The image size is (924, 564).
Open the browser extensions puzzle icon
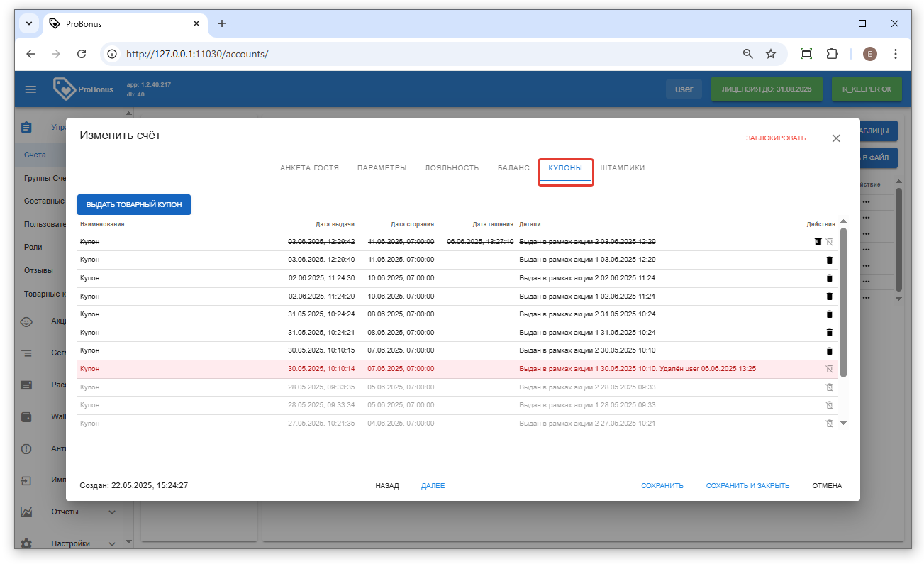(x=832, y=54)
